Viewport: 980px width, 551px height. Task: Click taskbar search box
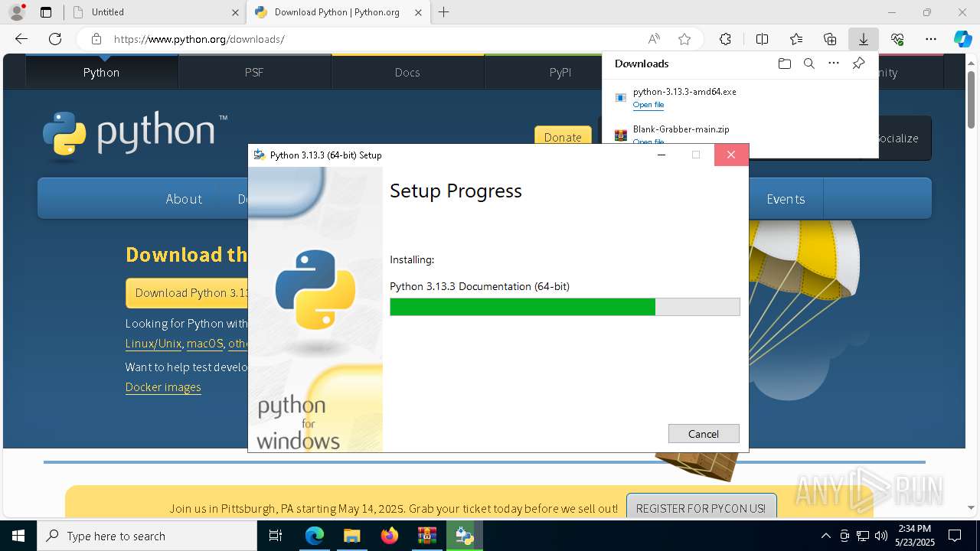pos(147,536)
